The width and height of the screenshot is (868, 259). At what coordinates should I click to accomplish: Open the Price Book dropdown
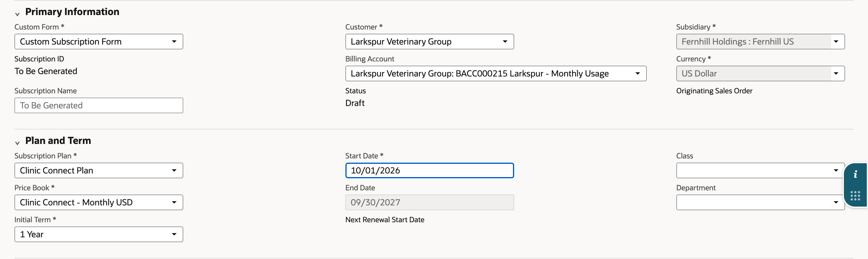point(99,202)
